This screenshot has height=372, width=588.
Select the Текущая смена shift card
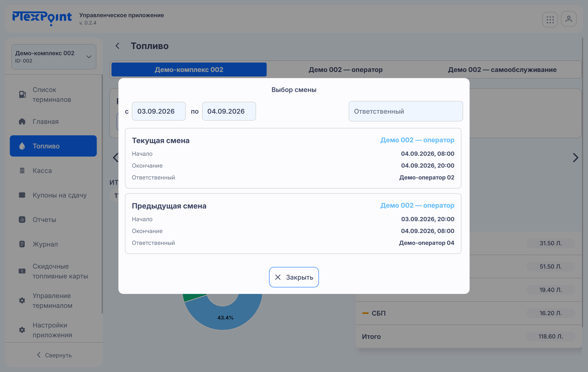pos(293,158)
